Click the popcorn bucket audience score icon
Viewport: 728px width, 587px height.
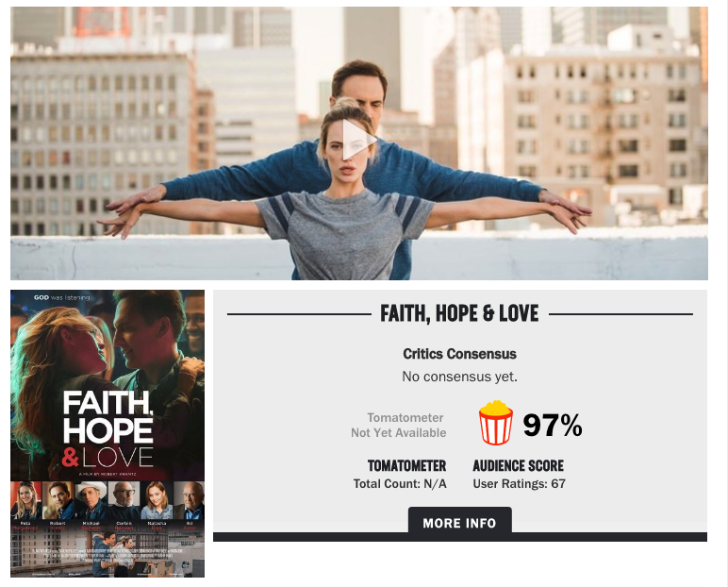[x=496, y=423]
